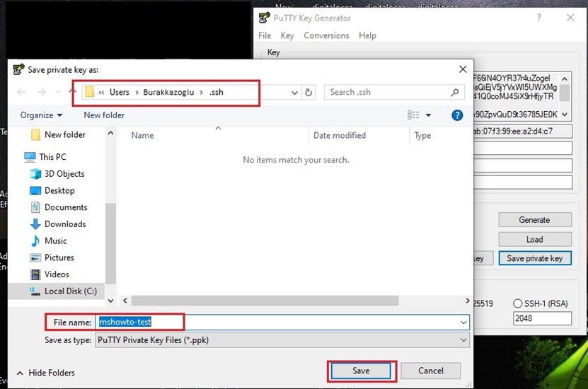The image size is (588, 389).
Task: Click navigation pane scroll up arrow
Action: coord(110,133)
